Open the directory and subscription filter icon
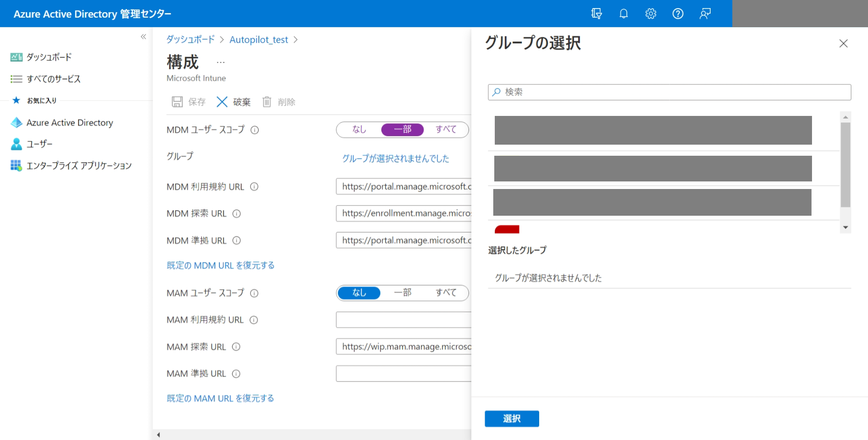This screenshot has height=440, width=868. point(597,14)
